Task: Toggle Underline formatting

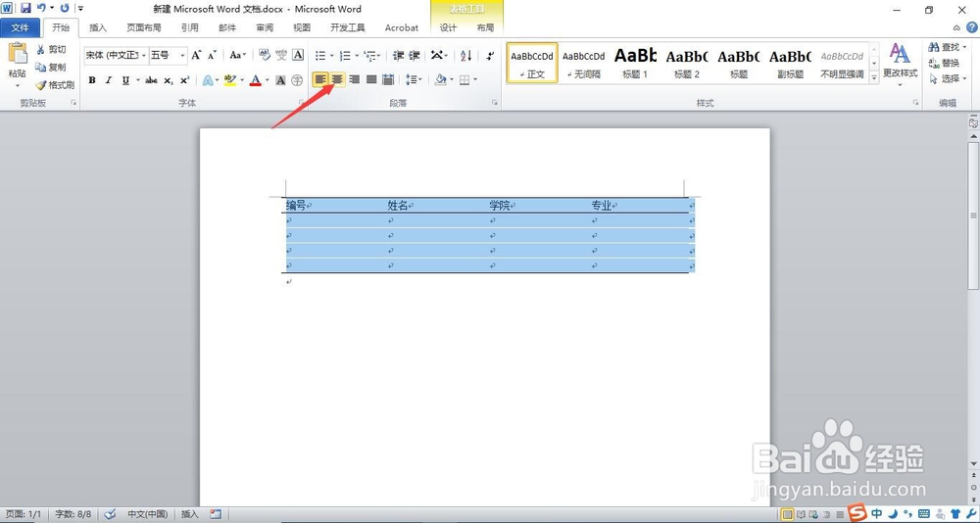Action: [x=125, y=80]
